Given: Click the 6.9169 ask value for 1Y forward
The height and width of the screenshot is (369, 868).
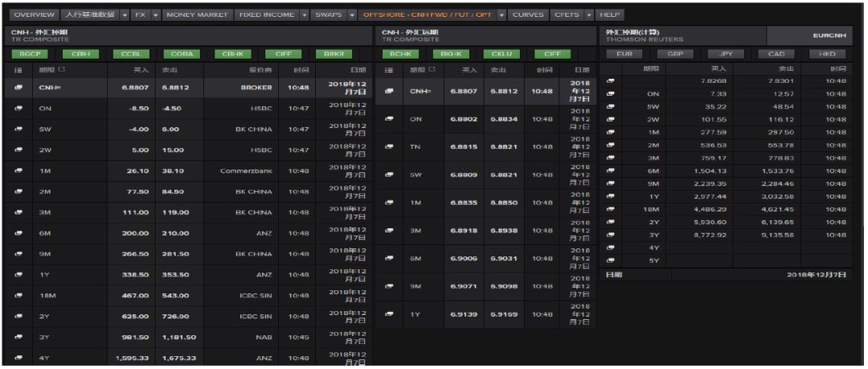Looking at the screenshot, I should pos(504,314).
